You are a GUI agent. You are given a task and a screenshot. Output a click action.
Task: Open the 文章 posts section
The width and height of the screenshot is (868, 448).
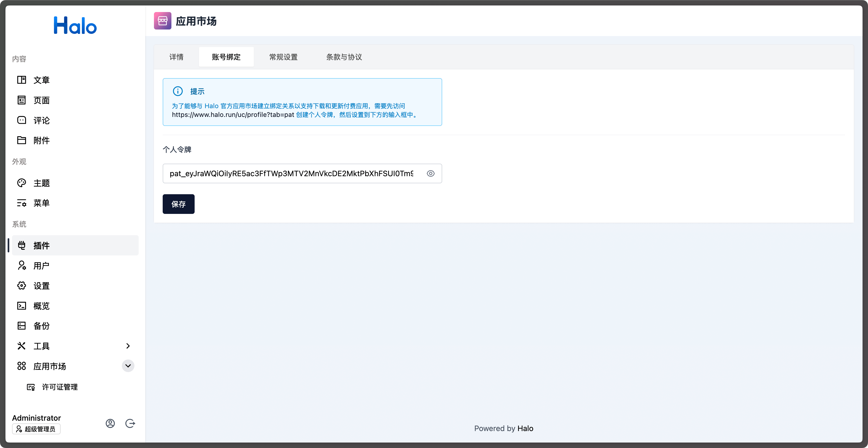pos(41,80)
